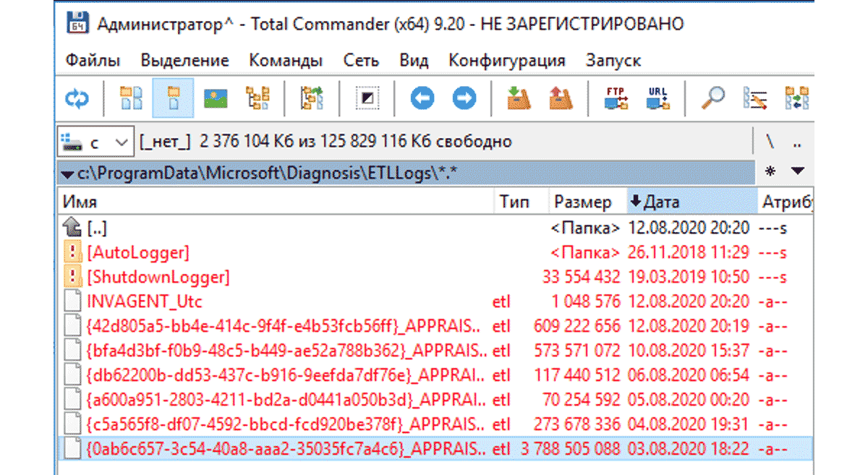Sort by the Имя column header
Image resolution: width=868 pixels, height=475 pixels.
point(276,202)
